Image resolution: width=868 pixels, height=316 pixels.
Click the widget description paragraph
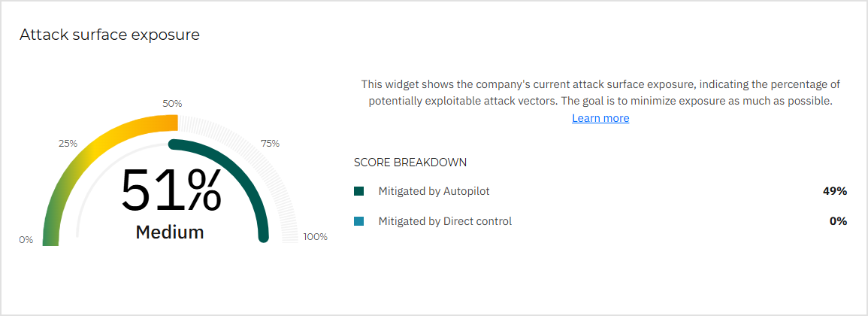(600, 92)
